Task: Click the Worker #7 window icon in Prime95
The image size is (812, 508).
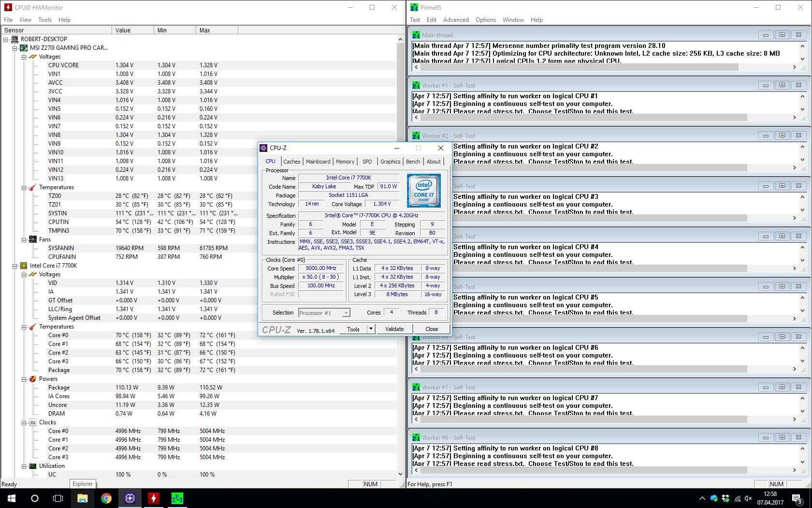Action: pos(416,387)
